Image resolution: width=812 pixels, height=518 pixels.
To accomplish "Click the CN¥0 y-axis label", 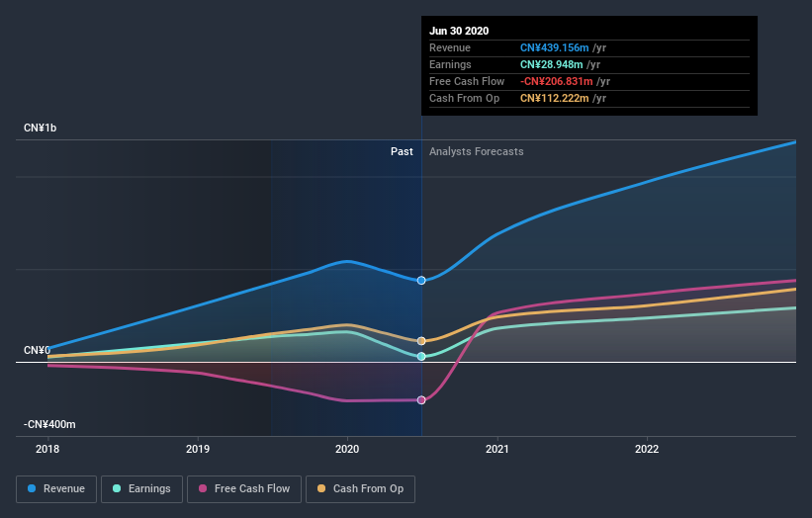I will pyautogui.click(x=37, y=350).
